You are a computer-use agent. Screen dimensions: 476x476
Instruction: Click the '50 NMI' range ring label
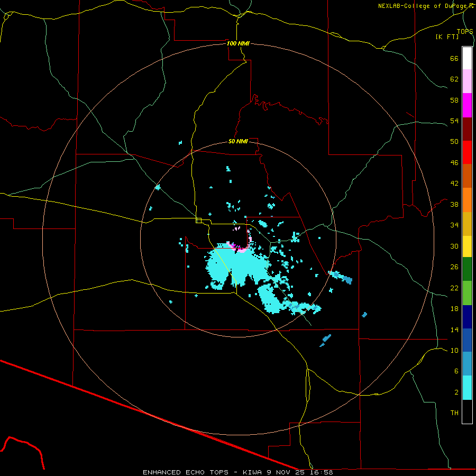pos(238,141)
